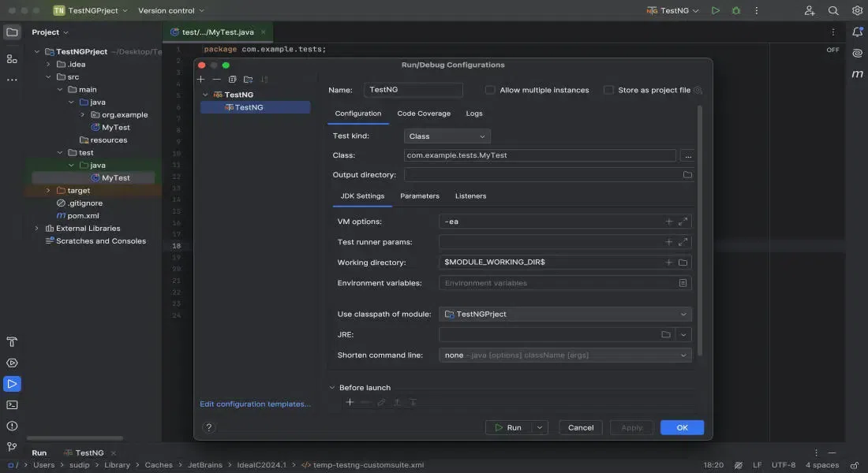Open the Build hammer tool window

coord(12,342)
